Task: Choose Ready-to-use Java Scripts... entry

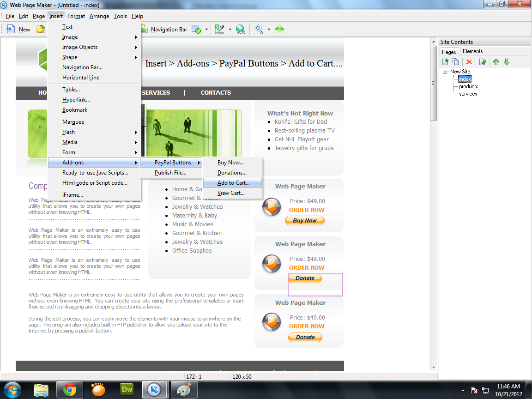Action: [94, 173]
